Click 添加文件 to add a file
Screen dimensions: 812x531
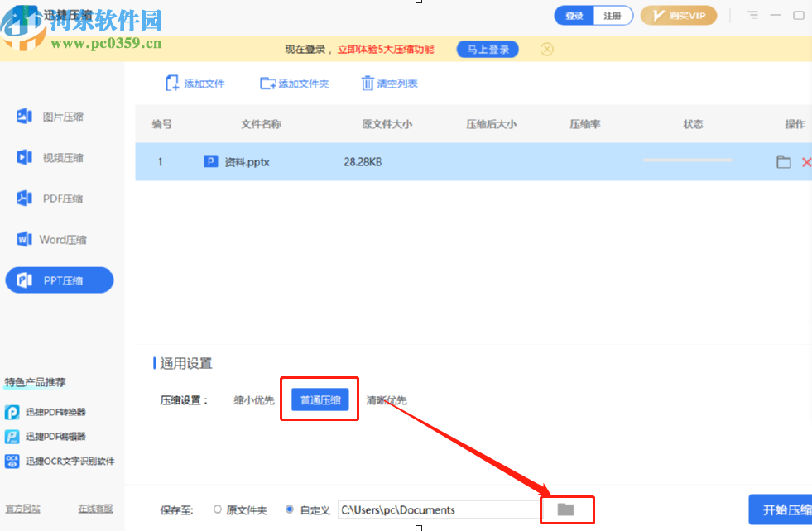click(195, 83)
